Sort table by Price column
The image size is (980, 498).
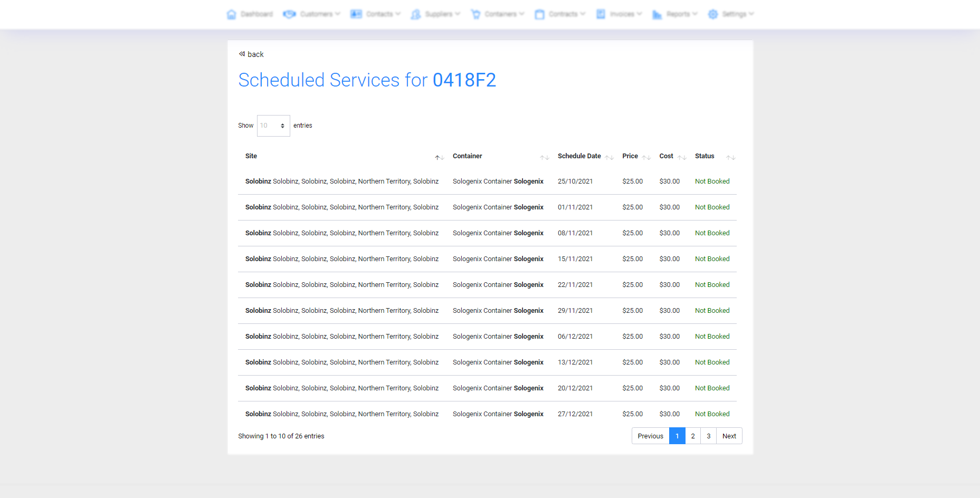(630, 156)
